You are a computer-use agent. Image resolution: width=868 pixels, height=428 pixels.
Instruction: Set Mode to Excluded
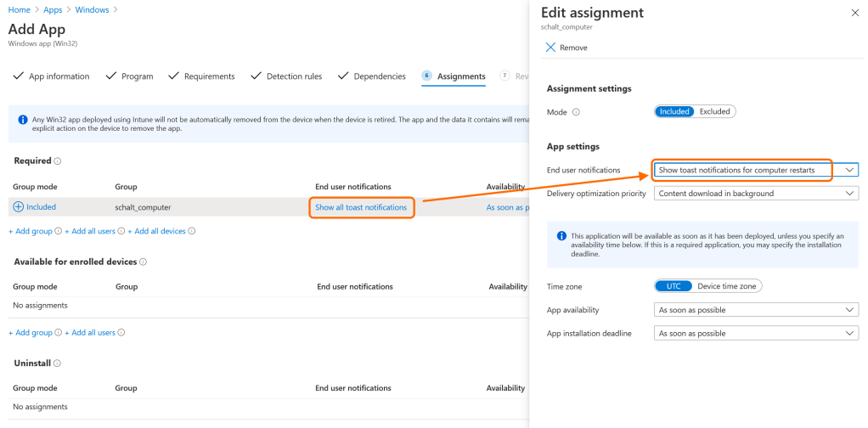[x=714, y=111]
